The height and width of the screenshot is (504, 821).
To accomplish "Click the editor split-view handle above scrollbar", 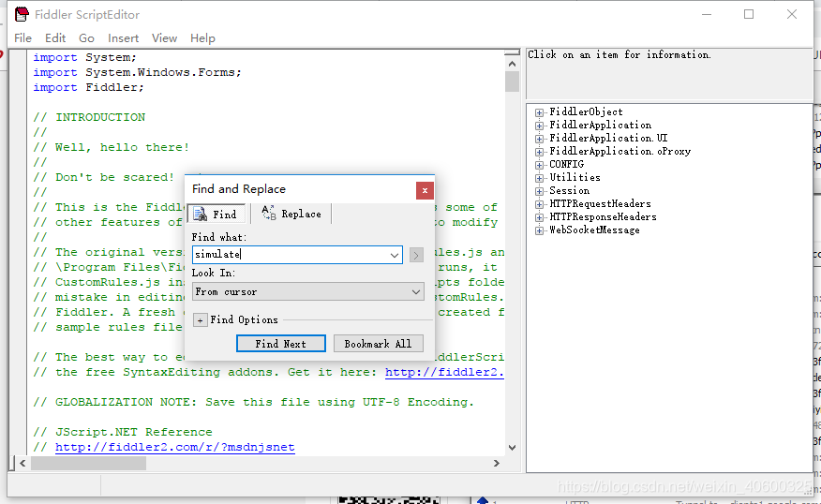I will [x=512, y=52].
